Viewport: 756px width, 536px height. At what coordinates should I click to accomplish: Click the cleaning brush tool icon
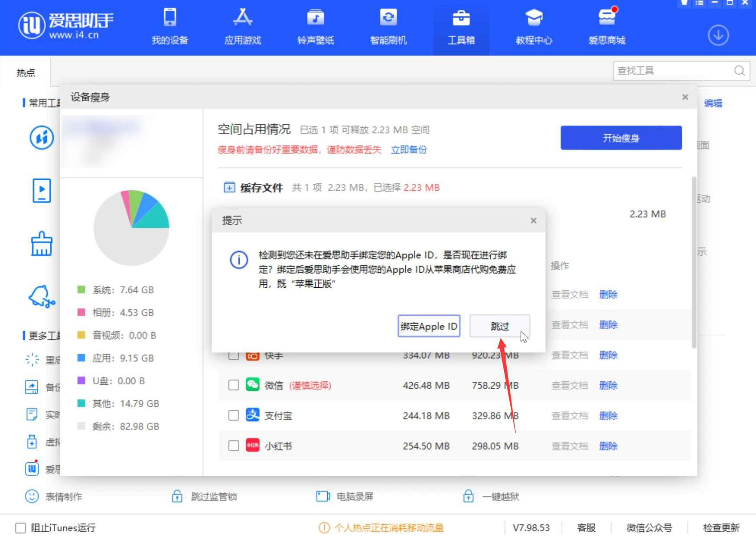click(42, 244)
